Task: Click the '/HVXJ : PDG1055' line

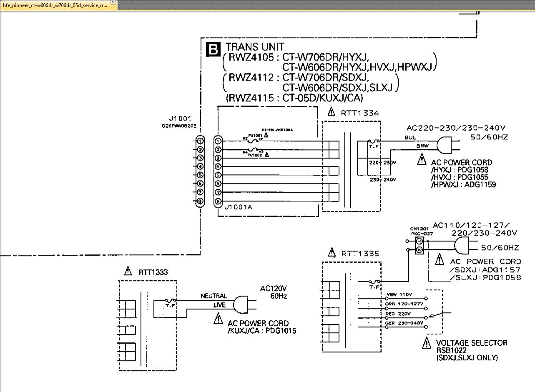Action: 460,177
